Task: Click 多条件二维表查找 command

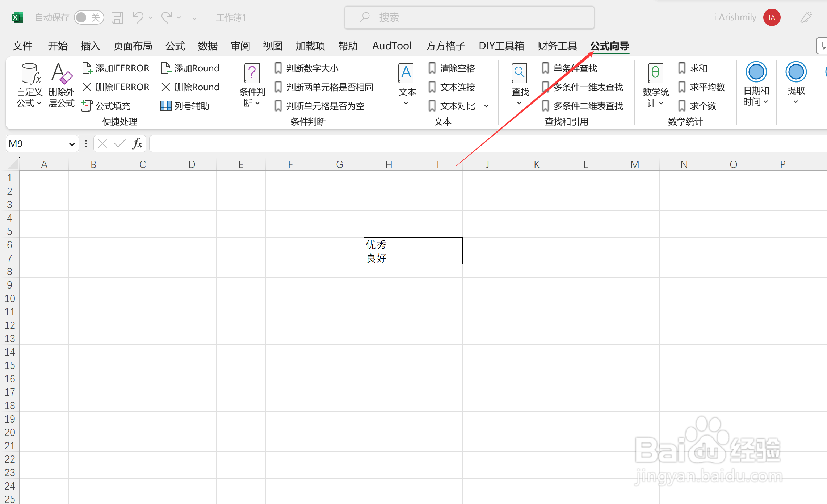Action: point(583,106)
